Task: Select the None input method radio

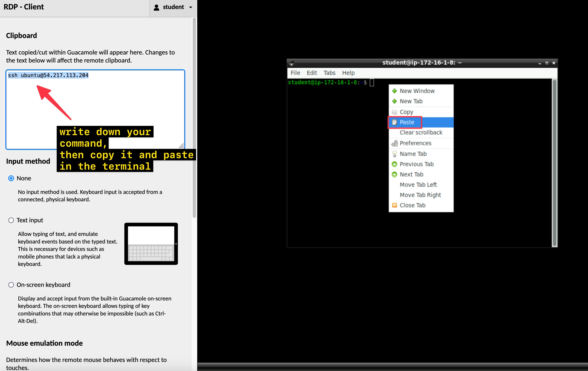Action: [x=11, y=178]
